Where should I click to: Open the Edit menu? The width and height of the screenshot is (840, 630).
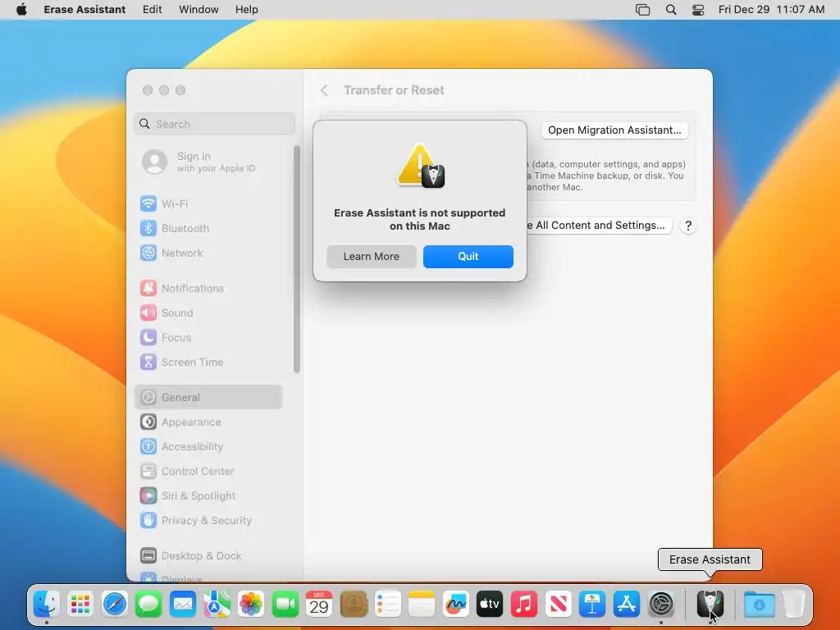(152, 10)
